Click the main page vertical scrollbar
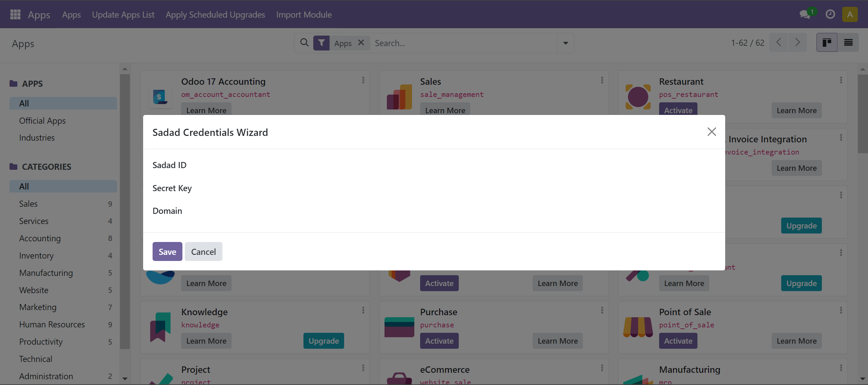 coord(863,114)
